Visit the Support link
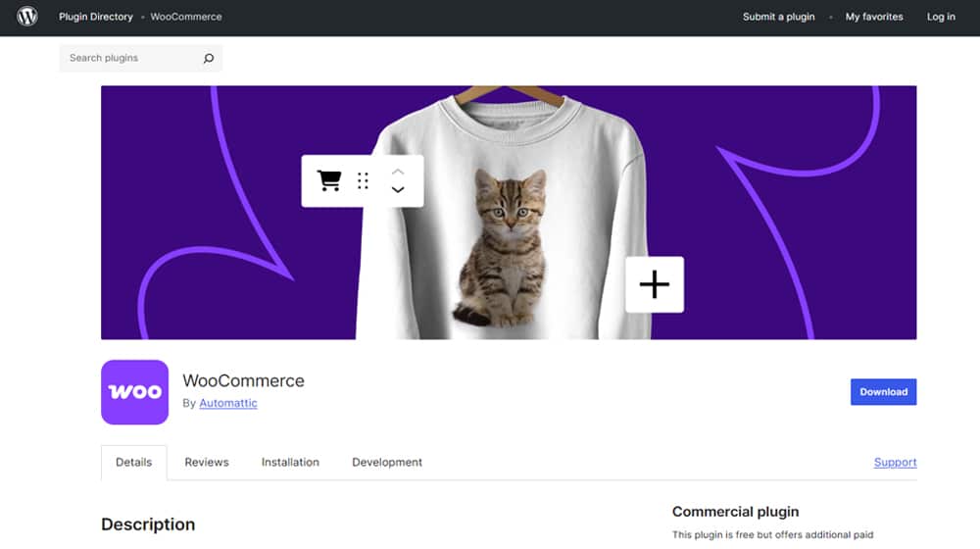This screenshot has width=980, height=549. pos(895,463)
